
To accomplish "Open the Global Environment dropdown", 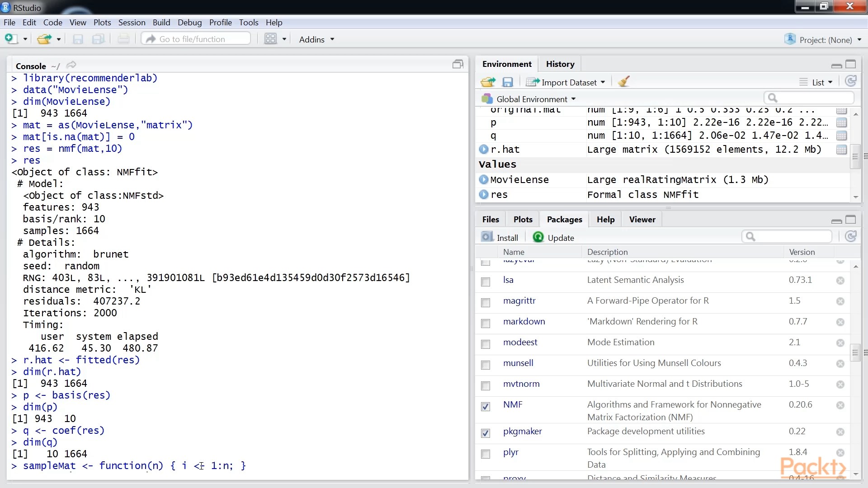I will click(529, 99).
